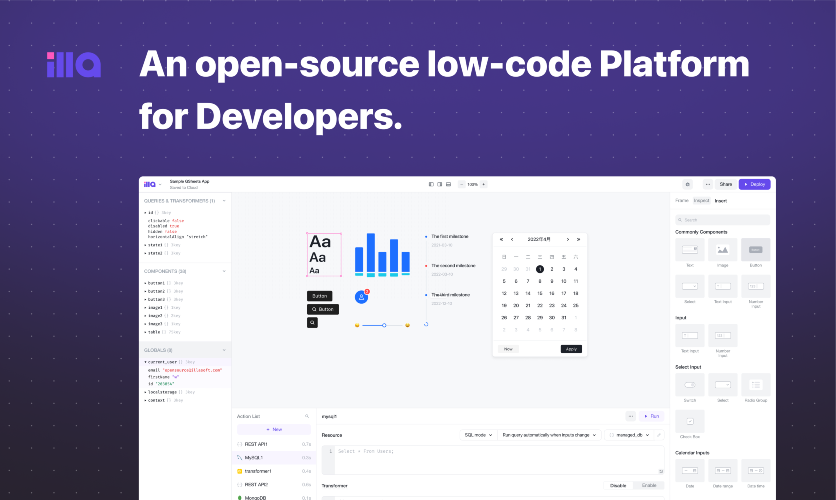Open the dropdown arrow next to the illa logo

[160, 185]
